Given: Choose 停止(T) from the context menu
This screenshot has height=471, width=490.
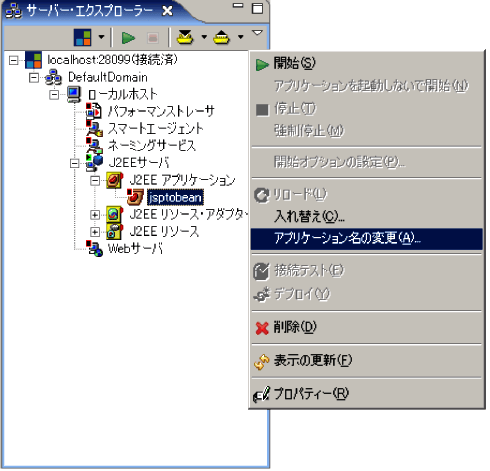Looking at the screenshot, I should coord(367,109).
